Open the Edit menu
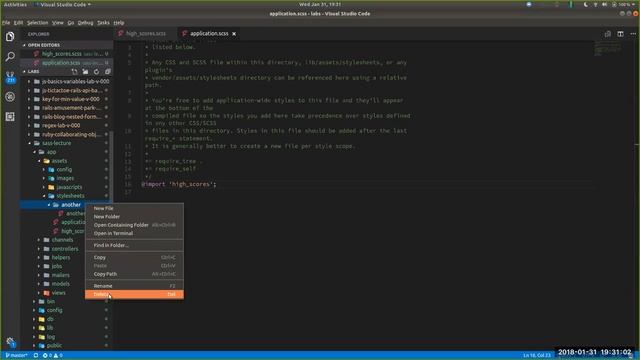The width and height of the screenshot is (640, 360). 18,23
